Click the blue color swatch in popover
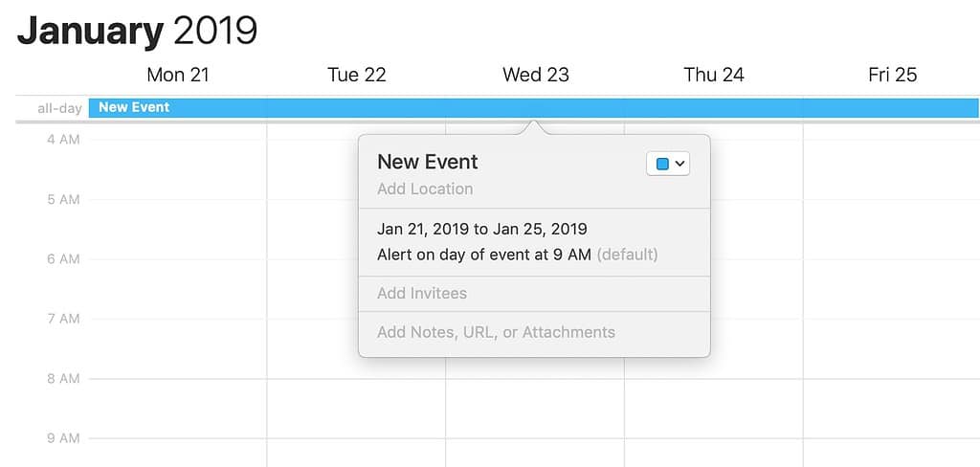 [662, 165]
